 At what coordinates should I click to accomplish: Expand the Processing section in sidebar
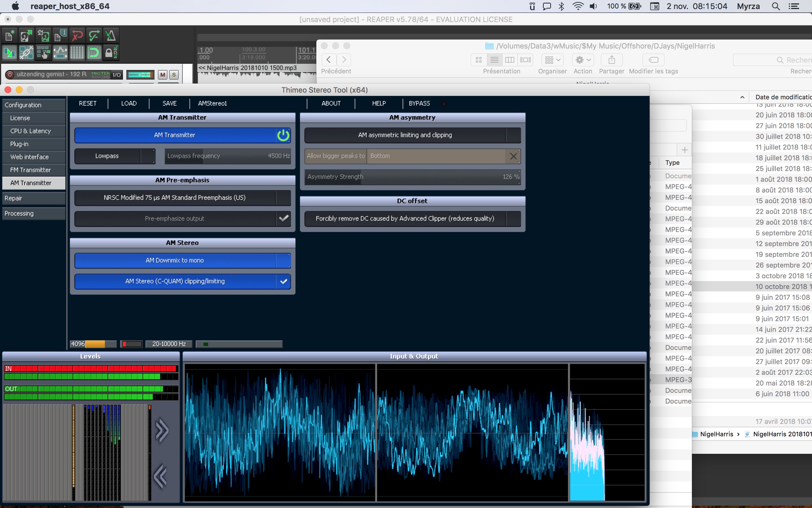(34, 213)
